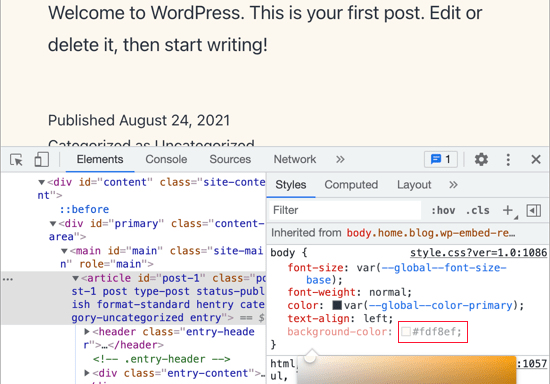550x384 pixels.
Task: Open the DevTools three-dot menu
Action: [x=508, y=160]
